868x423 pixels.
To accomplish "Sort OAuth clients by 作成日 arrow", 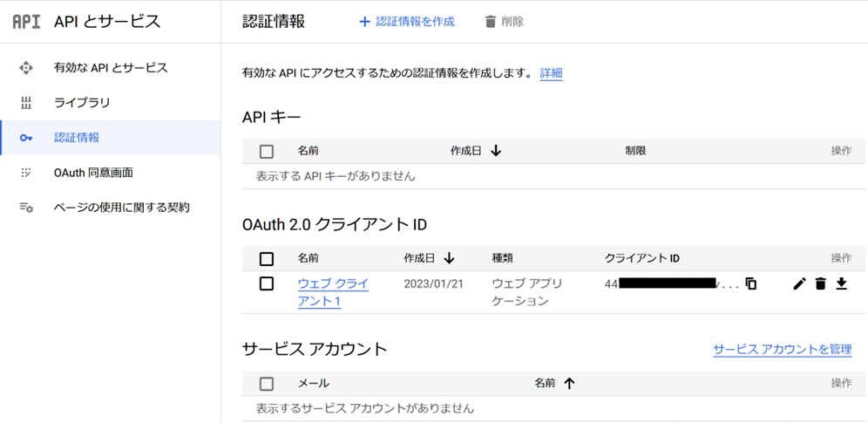I will pos(450,258).
